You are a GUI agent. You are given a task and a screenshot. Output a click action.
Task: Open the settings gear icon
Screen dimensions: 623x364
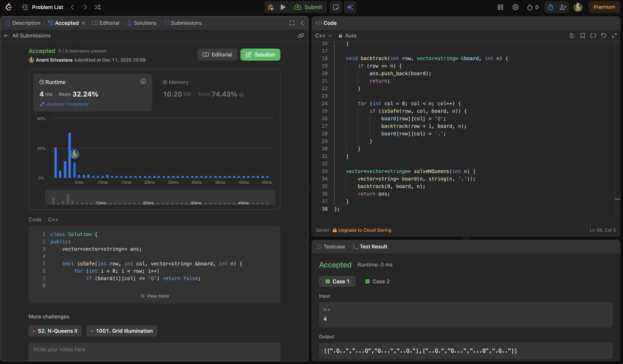pyautogui.click(x=516, y=7)
